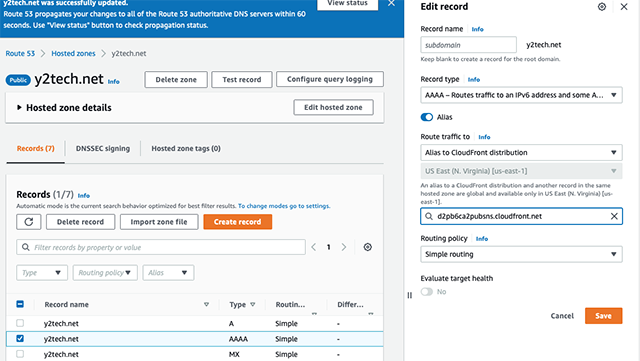Clear the CloudFront distribution field with X

[x=614, y=216]
